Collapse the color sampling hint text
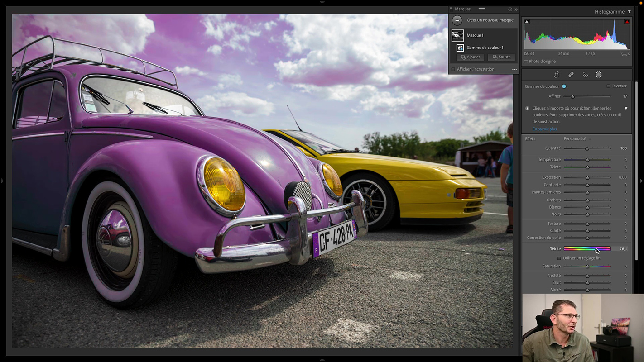Screen dimensions: 644x362 pos(626,109)
